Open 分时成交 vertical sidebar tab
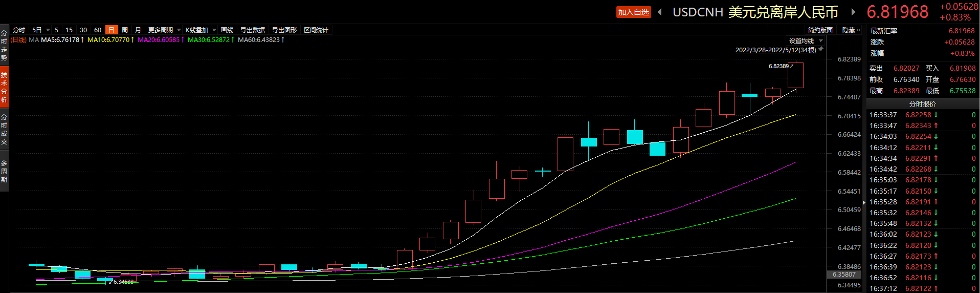Viewport: 980px width, 293px height. pyautogui.click(x=4, y=129)
